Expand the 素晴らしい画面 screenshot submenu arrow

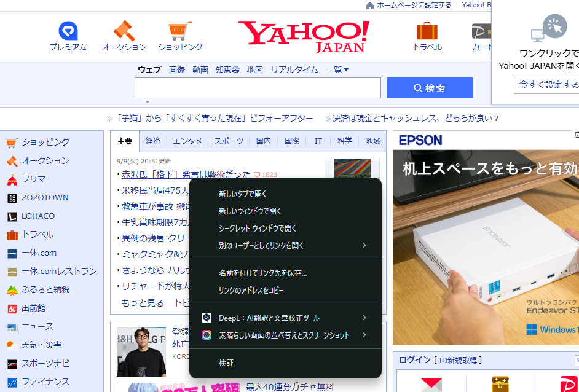(x=364, y=335)
